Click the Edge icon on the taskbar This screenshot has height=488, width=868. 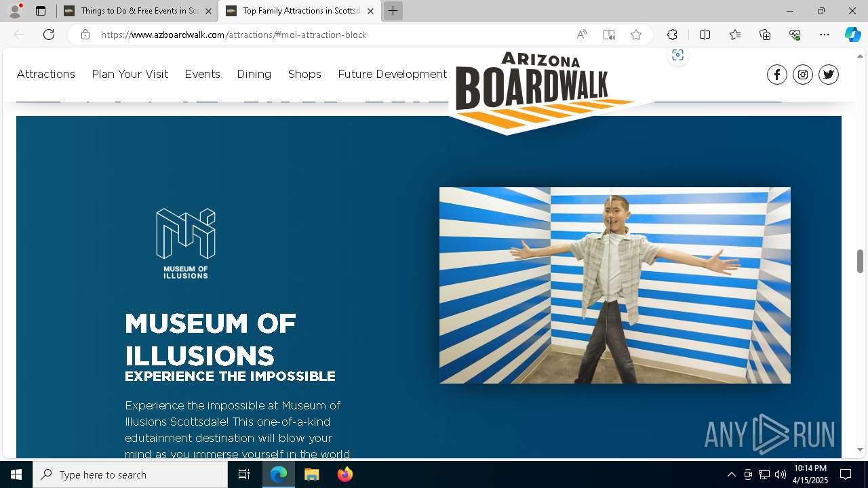[x=279, y=474]
